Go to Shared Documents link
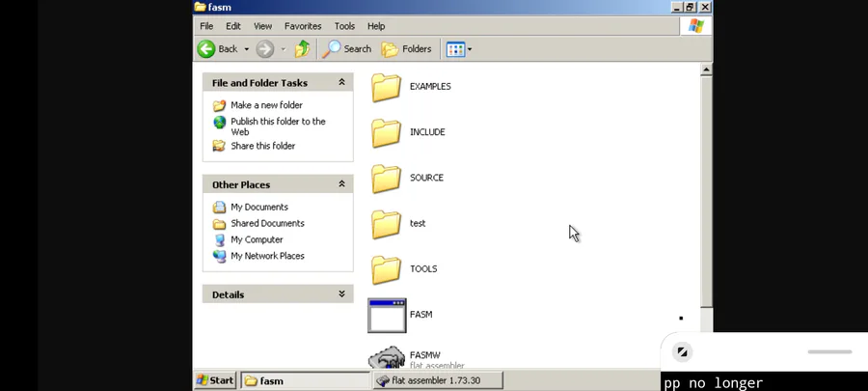Viewport: 868px width, 391px height. point(267,223)
